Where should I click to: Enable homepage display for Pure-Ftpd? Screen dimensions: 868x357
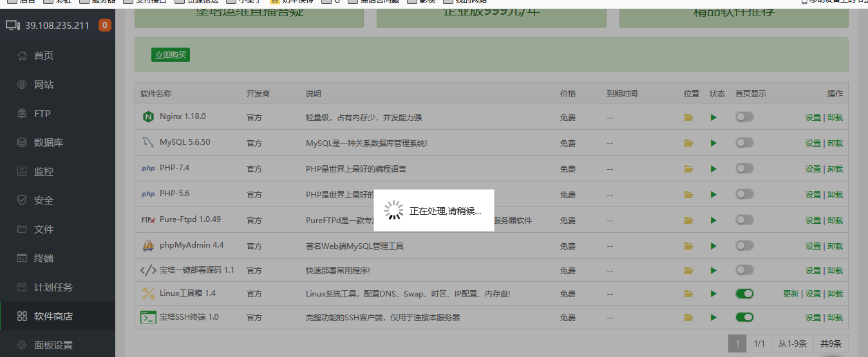(744, 220)
